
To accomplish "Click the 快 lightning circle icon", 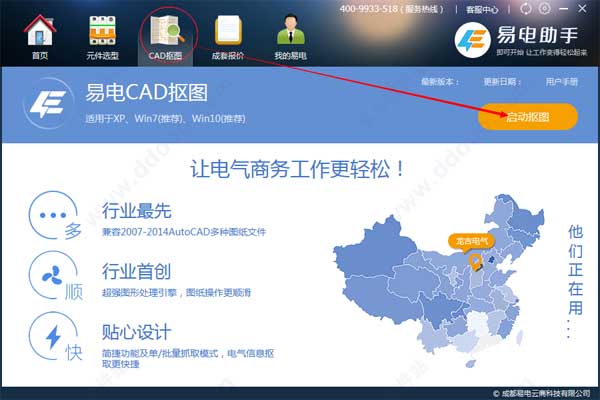I will click(55, 336).
